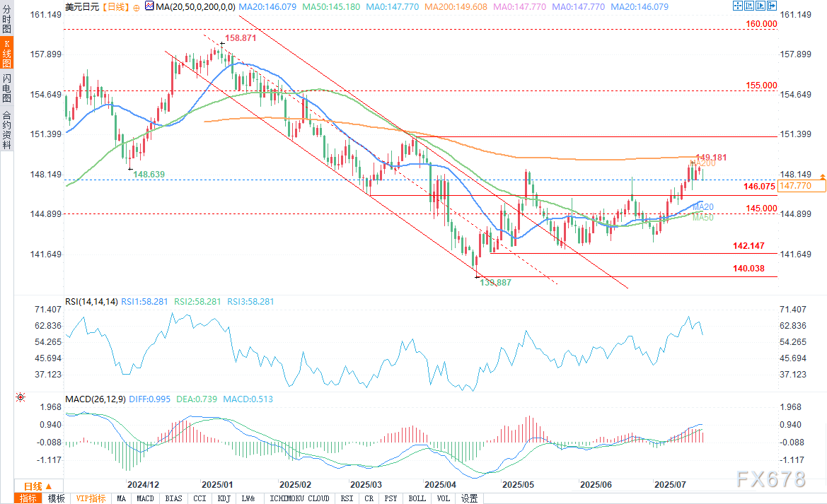The height and width of the screenshot is (504, 827).
Task: Click the 模板 template button
Action: (x=56, y=498)
